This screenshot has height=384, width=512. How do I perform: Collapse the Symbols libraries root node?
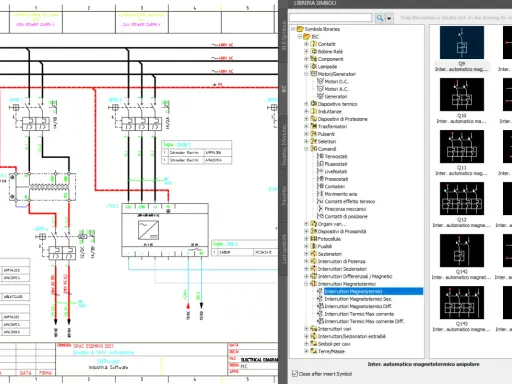293,29
